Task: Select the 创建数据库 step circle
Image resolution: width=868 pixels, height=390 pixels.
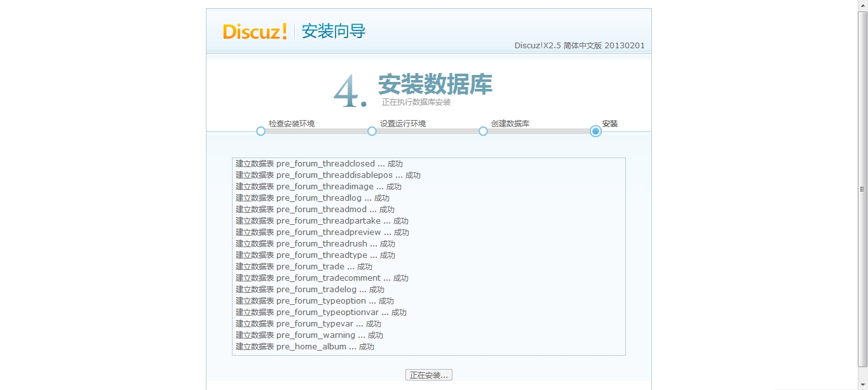Action: pyautogui.click(x=483, y=131)
